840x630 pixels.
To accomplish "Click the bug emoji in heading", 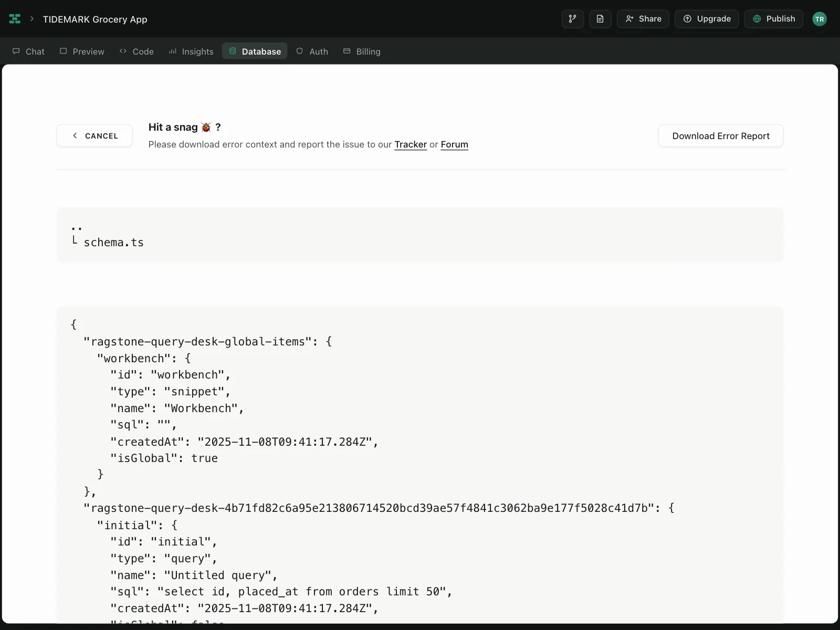I will [x=206, y=128].
